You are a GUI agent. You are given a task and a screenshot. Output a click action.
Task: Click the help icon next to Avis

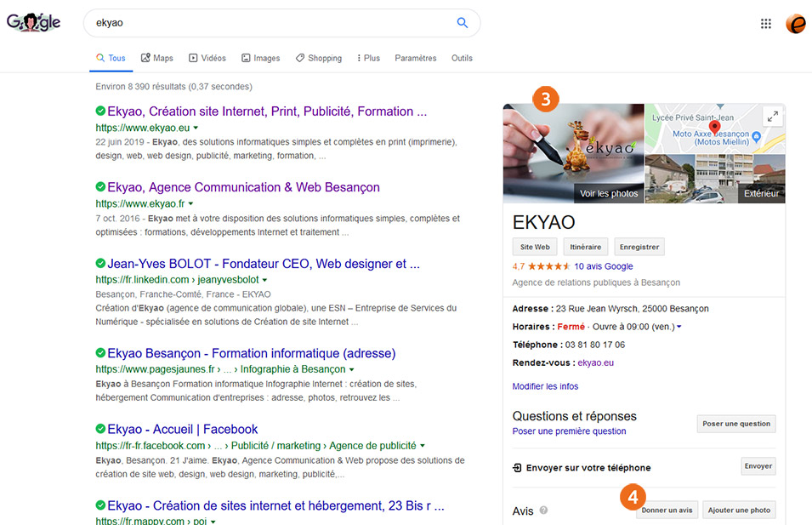click(543, 510)
